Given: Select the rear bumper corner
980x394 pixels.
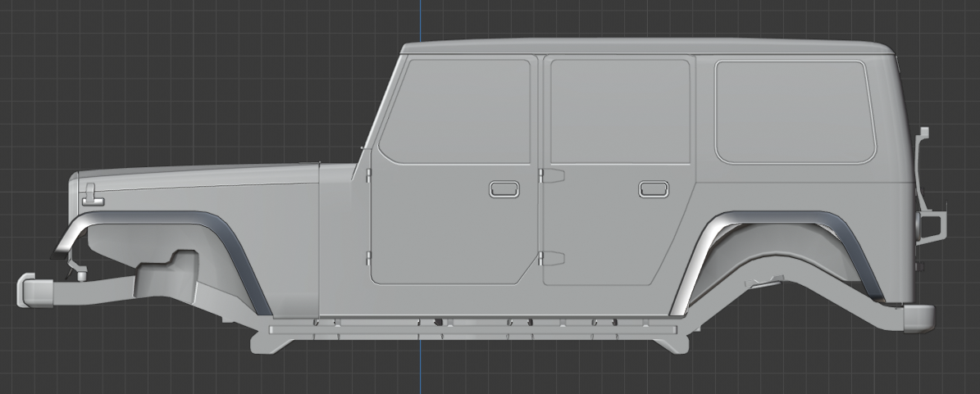Looking at the screenshot, I should click(x=918, y=319).
